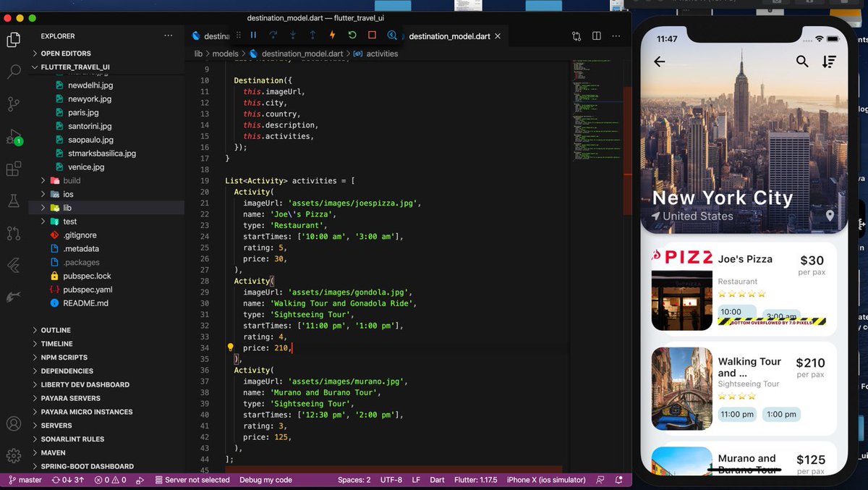The image size is (868, 490).
Task: Expand the lib folder
Action: [x=67, y=208]
